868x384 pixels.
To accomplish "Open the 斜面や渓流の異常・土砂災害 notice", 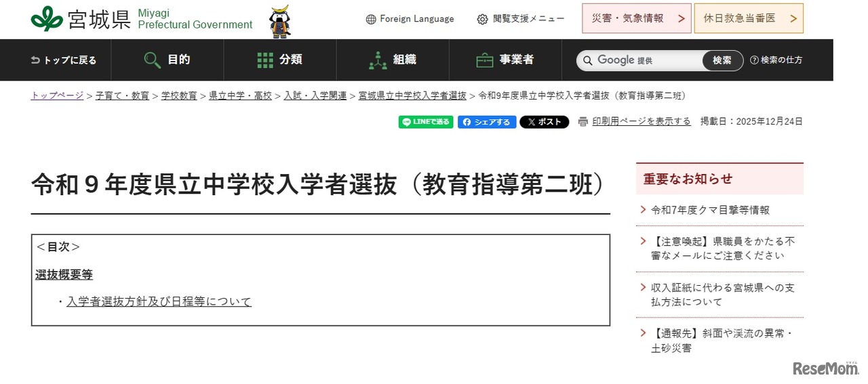I will click(x=722, y=341).
